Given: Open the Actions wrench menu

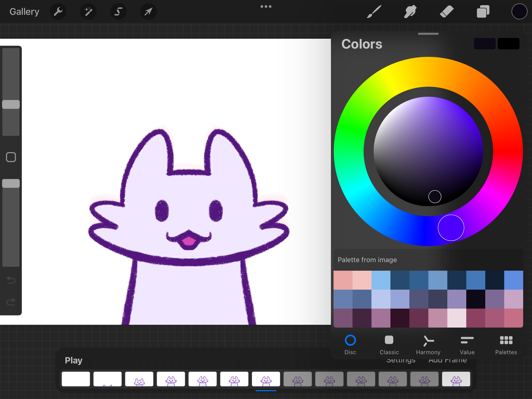Looking at the screenshot, I should (58, 11).
